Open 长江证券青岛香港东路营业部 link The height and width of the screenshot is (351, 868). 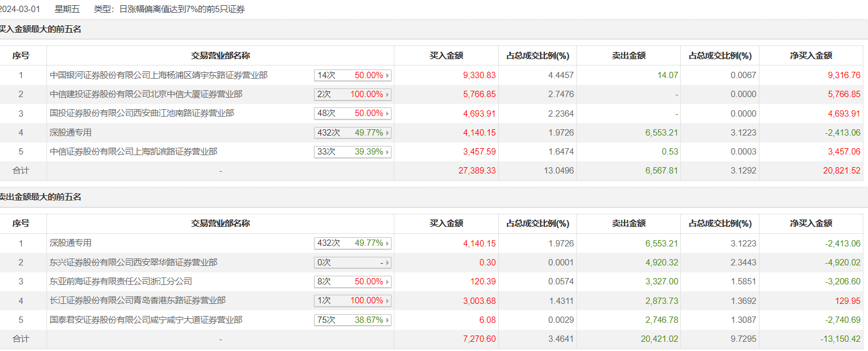[x=138, y=300]
